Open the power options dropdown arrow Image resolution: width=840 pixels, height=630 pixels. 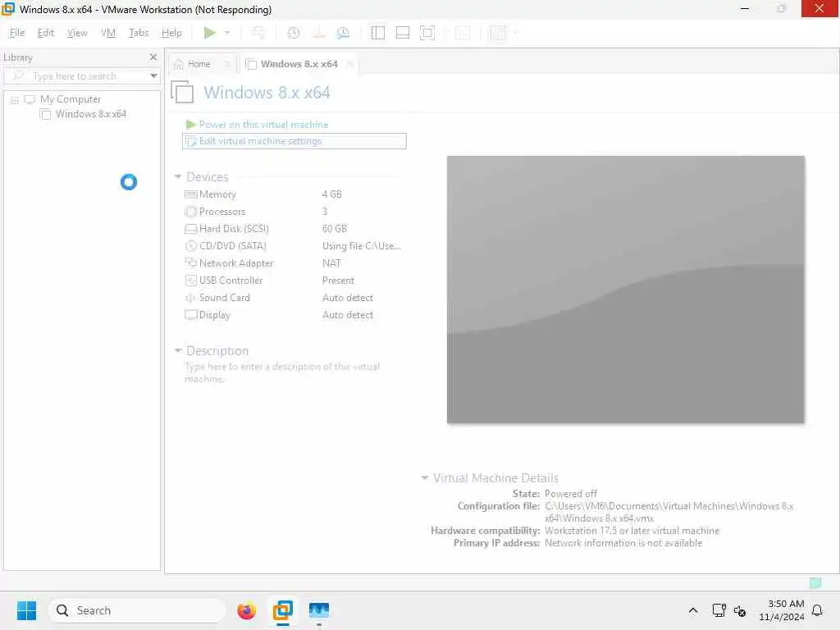[227, 33]
